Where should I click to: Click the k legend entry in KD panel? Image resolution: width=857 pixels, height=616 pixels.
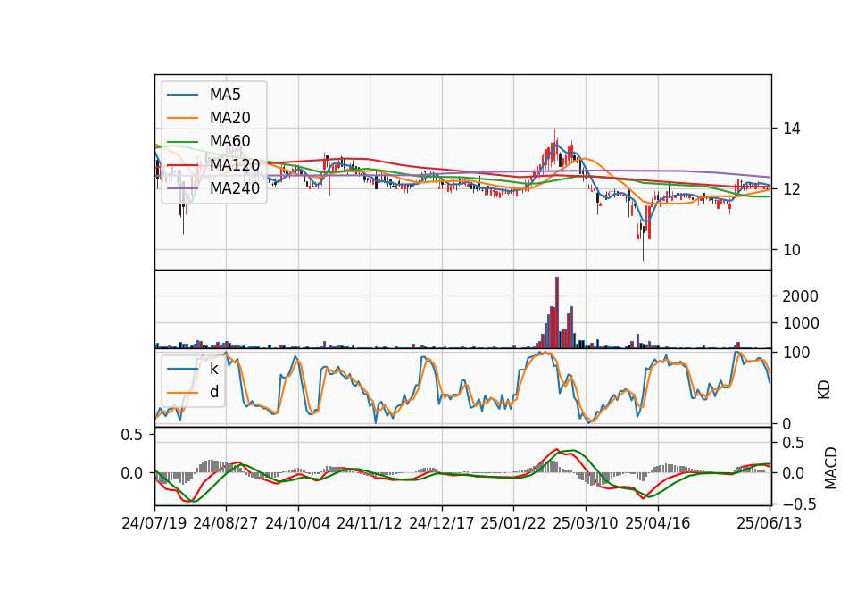213,369
